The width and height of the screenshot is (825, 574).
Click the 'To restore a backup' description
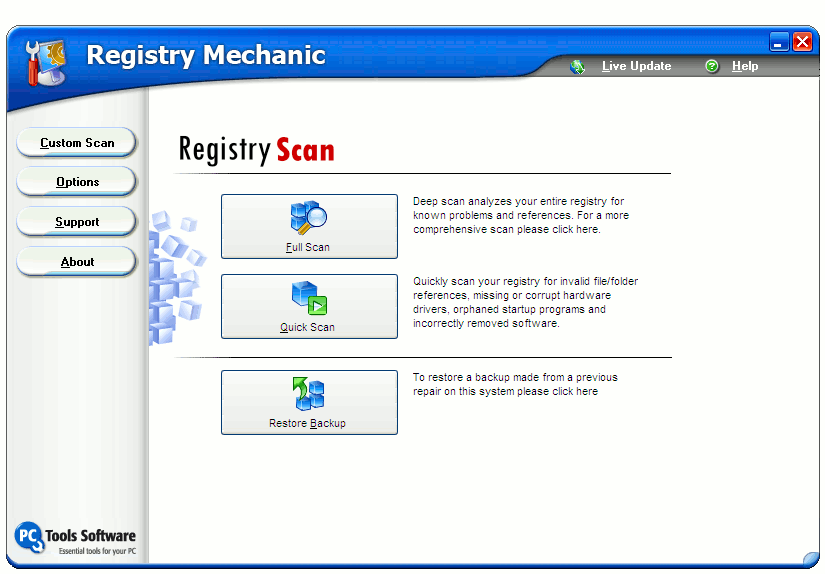coord(515,384)
